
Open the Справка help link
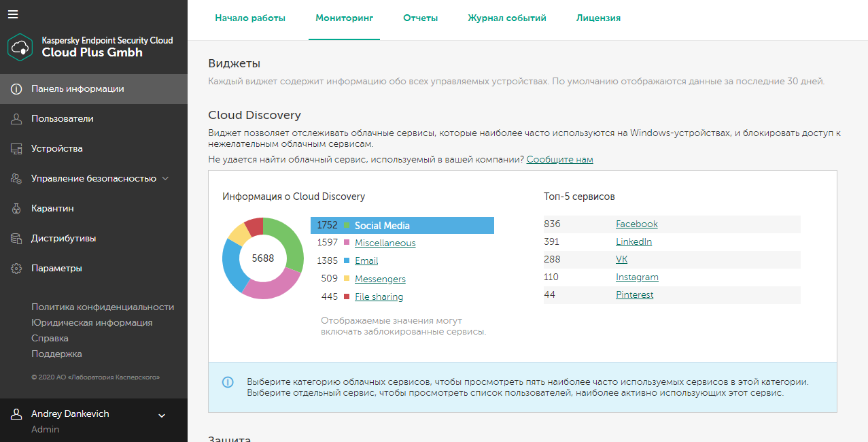tap(50, 339)
